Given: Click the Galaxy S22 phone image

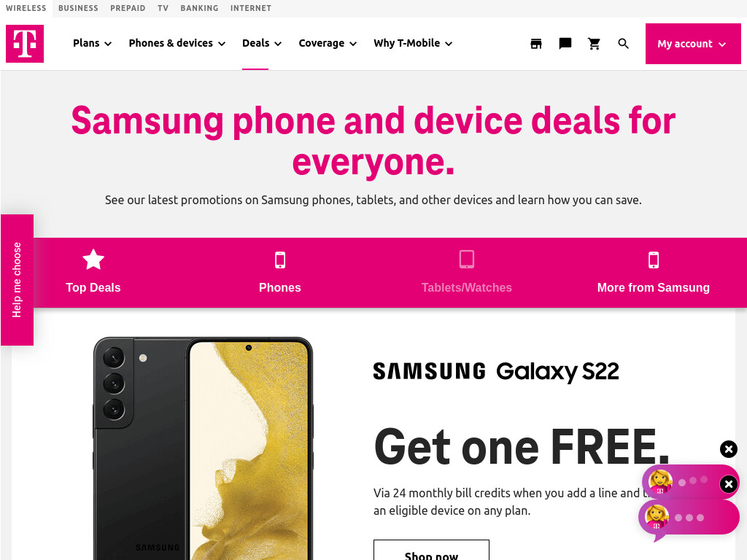Looking at the screenshot, I should 204,448.
